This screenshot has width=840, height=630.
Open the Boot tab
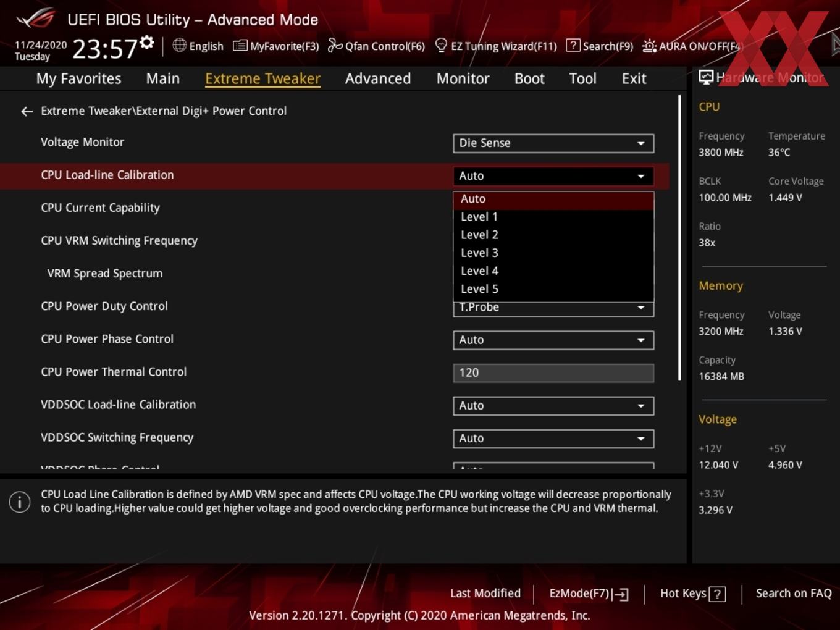point(529,78)
